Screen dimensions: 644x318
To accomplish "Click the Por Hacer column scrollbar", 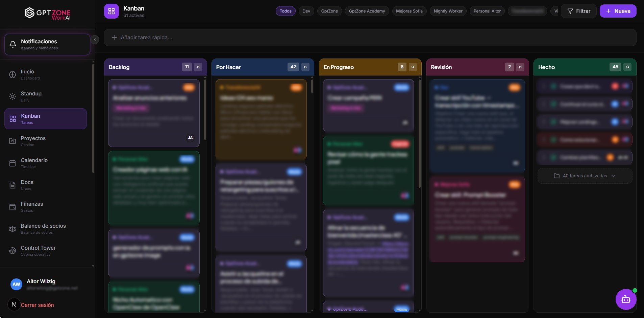I will click(x=312, y=86).
